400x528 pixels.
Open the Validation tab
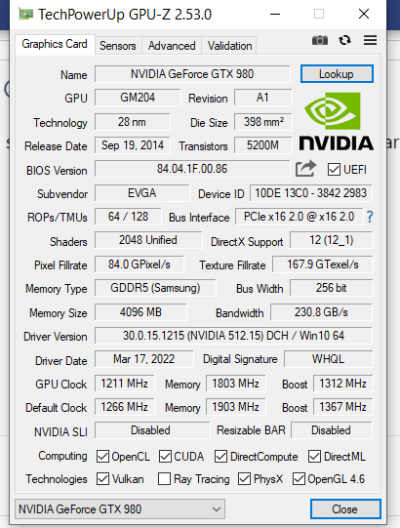(x=230, y=46)
